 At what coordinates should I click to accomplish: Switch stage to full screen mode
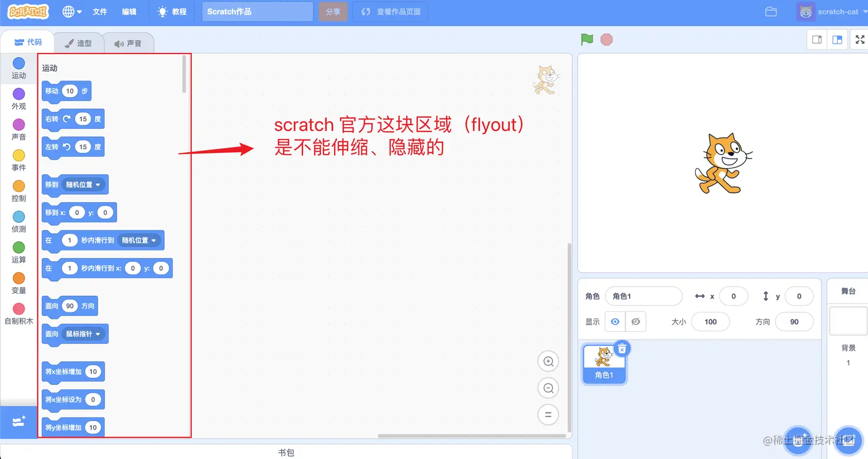click(x=859, y=40)
